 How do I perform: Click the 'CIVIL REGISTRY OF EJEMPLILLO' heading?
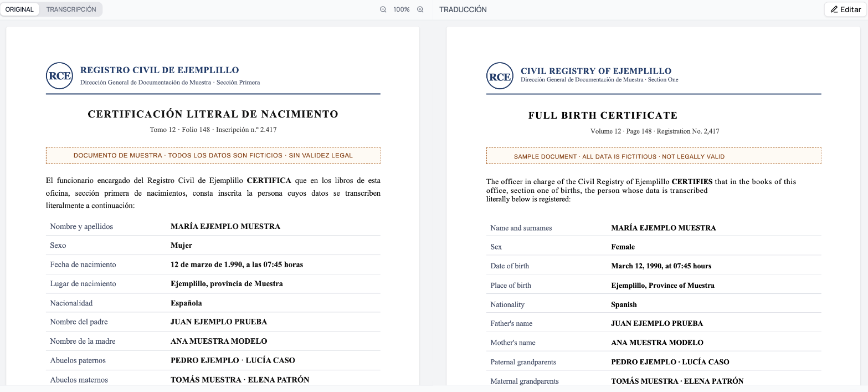[x=596, y=71]
